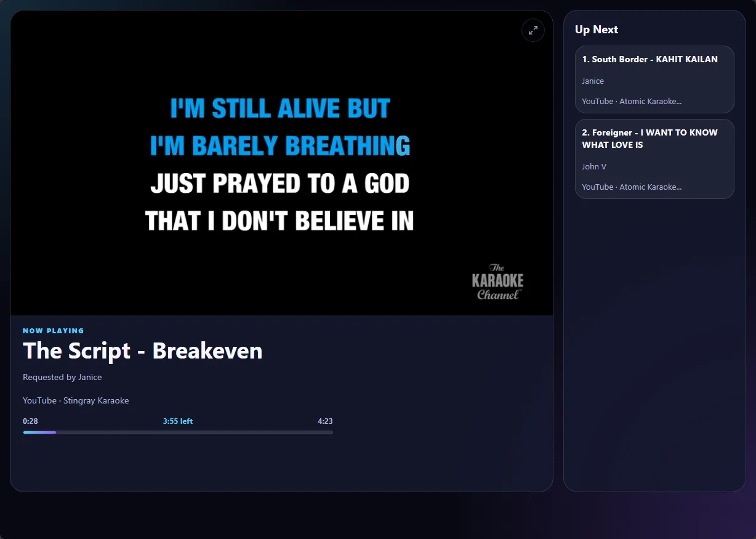Click the song progress bar

(x=178, y=432)
